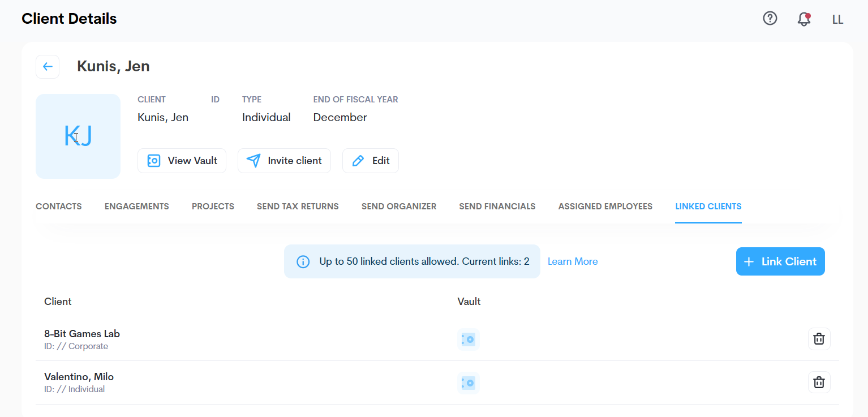Click the Valentino, Milo client name
868x417 pixels.
[x=79, y=377]
